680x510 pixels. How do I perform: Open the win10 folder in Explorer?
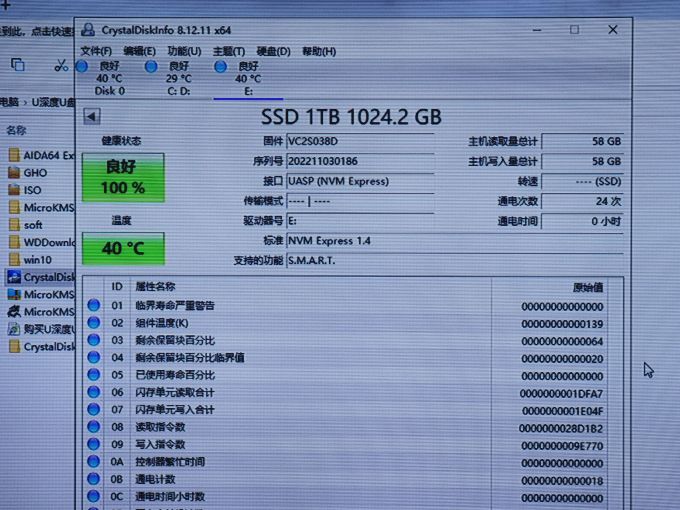coord(30,259)
